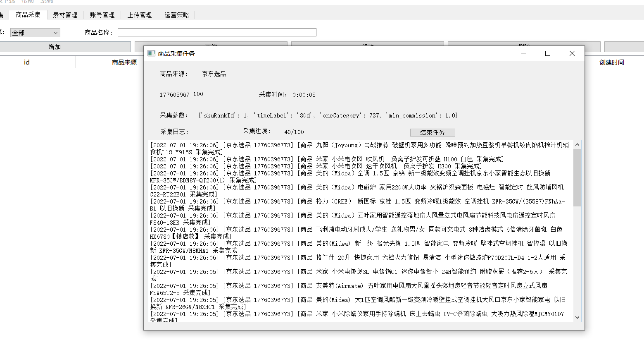This screenshot has width=644, height=345.
Task: Click the 格兰仕 20升 log entry
Action: (358, 261)
